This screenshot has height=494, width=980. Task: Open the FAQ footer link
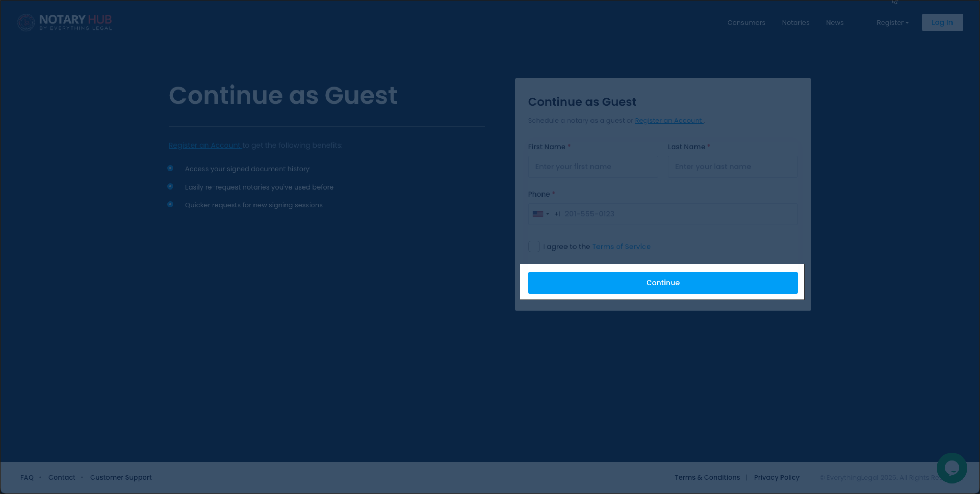coord(27,477)
